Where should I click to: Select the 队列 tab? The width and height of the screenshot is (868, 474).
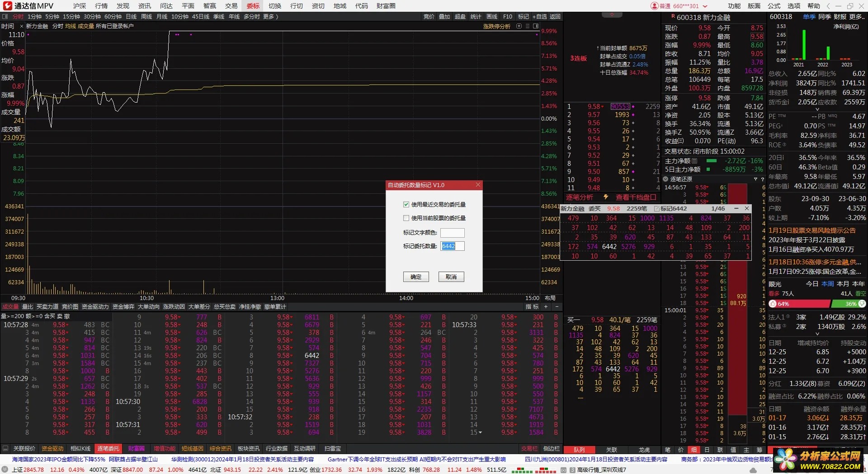pyautogui.click(x=579, y=450)
